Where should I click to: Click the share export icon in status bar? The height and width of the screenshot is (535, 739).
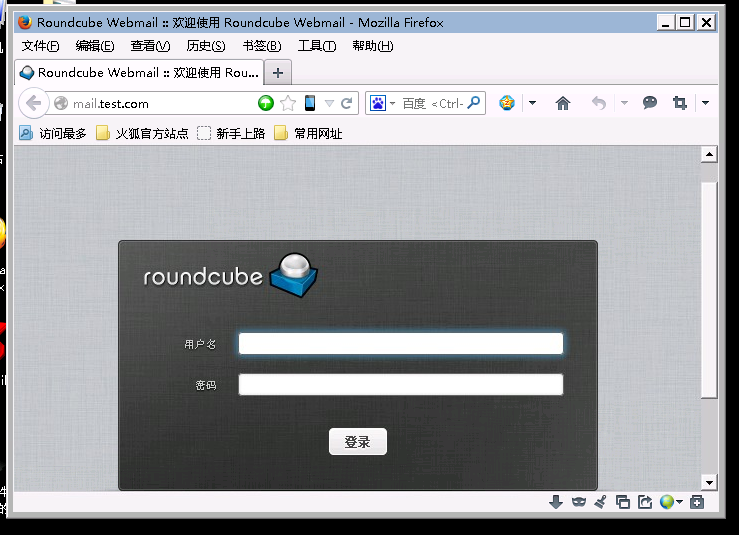coord(645,502)
